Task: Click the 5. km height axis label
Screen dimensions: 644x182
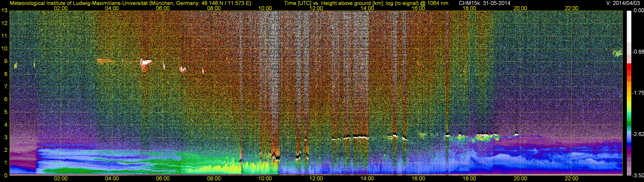Action: click(6, 112)
